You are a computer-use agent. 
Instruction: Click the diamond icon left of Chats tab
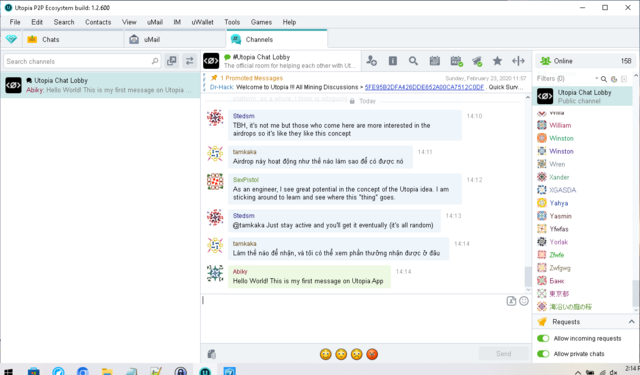tap(11, 39)
